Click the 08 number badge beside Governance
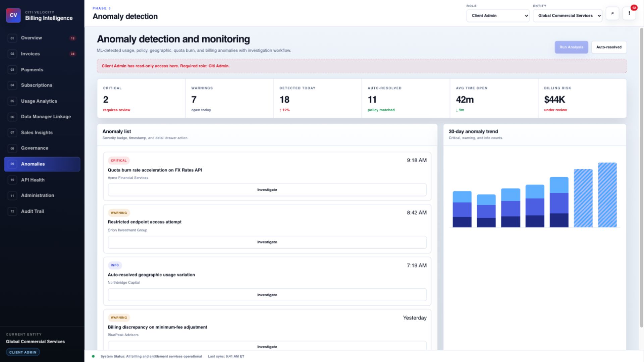Image resolution: width=644 pixels, height=362 pixels. point(12,148)
